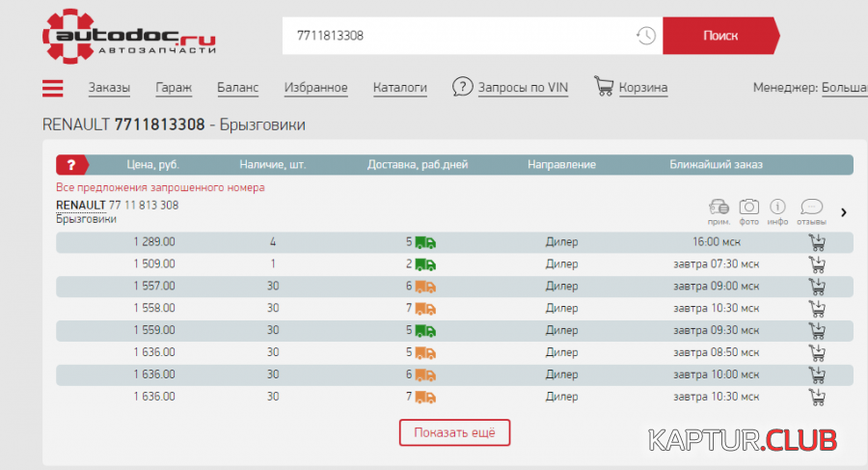This screenshot has width=868, height=470.
Task: Open the hamburger menu icon
Action: pos(53,88)
